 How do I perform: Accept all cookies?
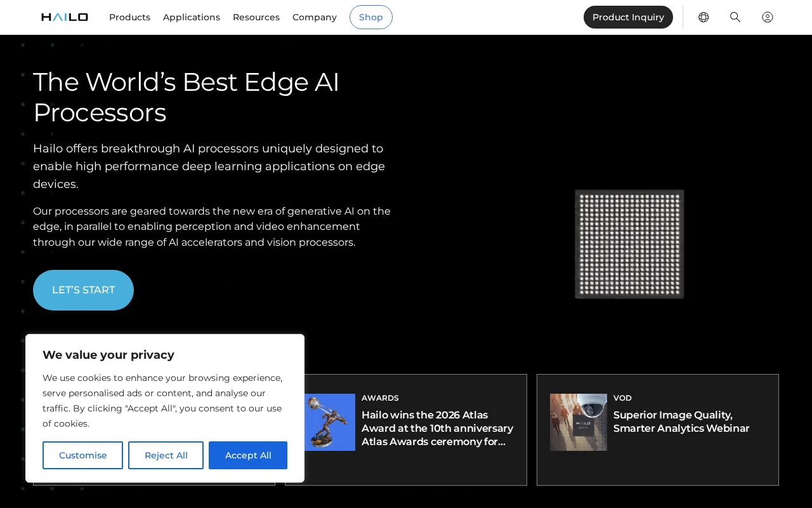[x=248, y=455]
